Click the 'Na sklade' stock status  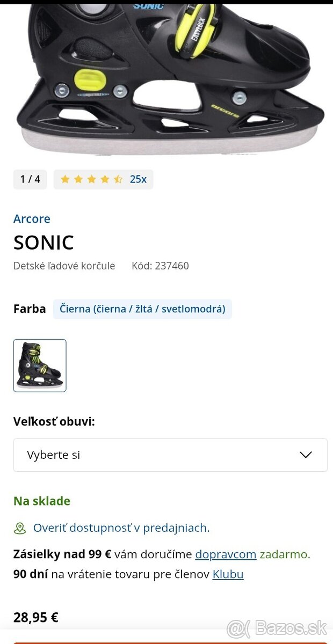42,501
